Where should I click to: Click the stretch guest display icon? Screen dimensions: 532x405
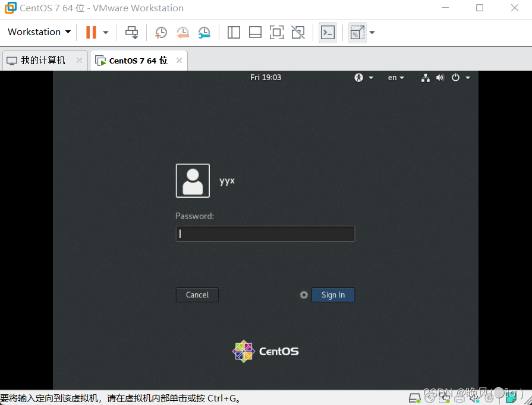point(357,33)
